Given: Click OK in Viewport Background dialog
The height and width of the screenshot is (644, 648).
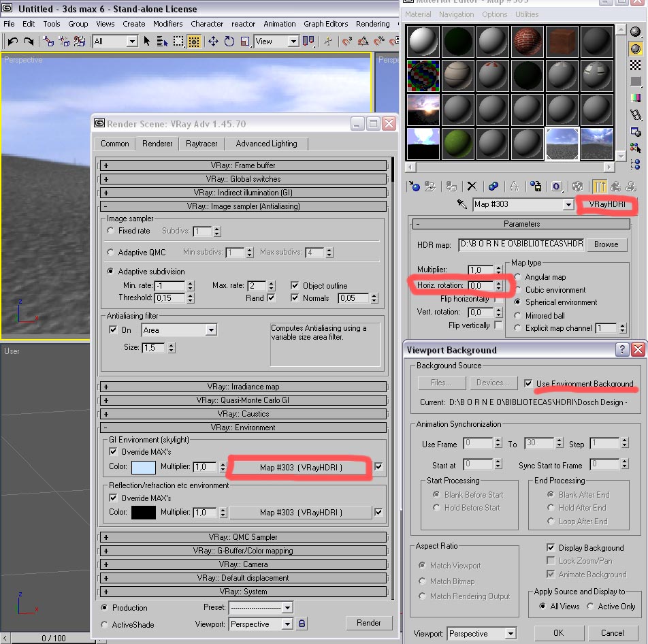Looking at the screenshot, I should tap(559, 633).
